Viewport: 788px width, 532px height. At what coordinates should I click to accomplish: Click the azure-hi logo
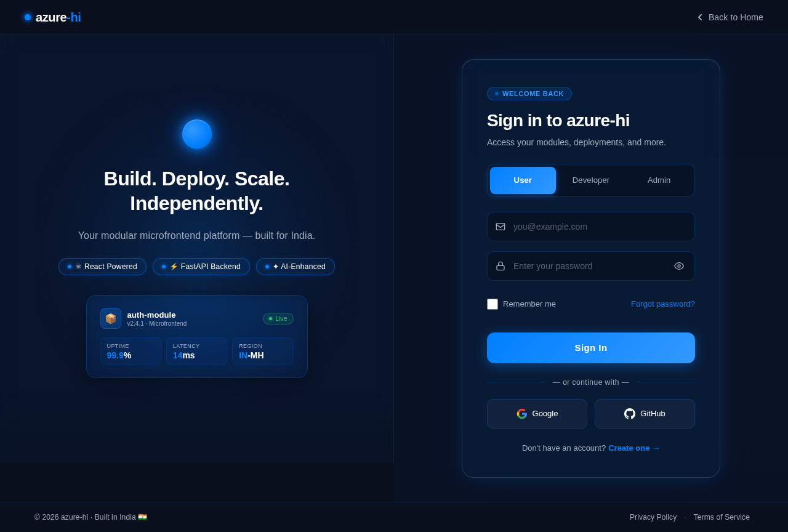(52, 17)
